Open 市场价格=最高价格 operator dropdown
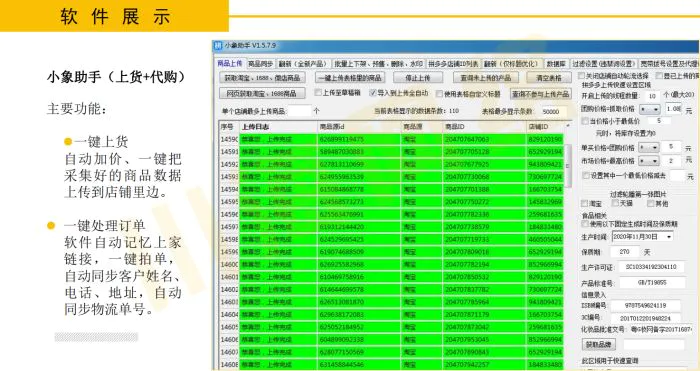The width and height of the screenshot is (700, 371). pyautogui.click(x=649, y=160)
